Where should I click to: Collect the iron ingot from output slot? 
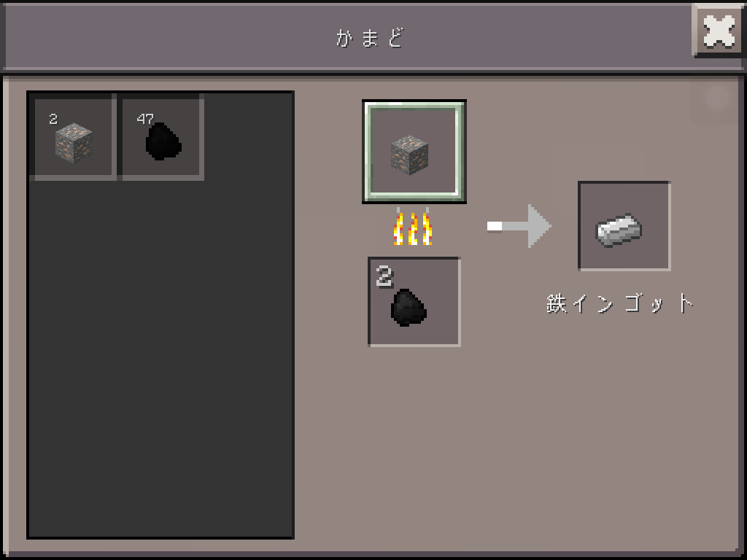tap(624, 226)
